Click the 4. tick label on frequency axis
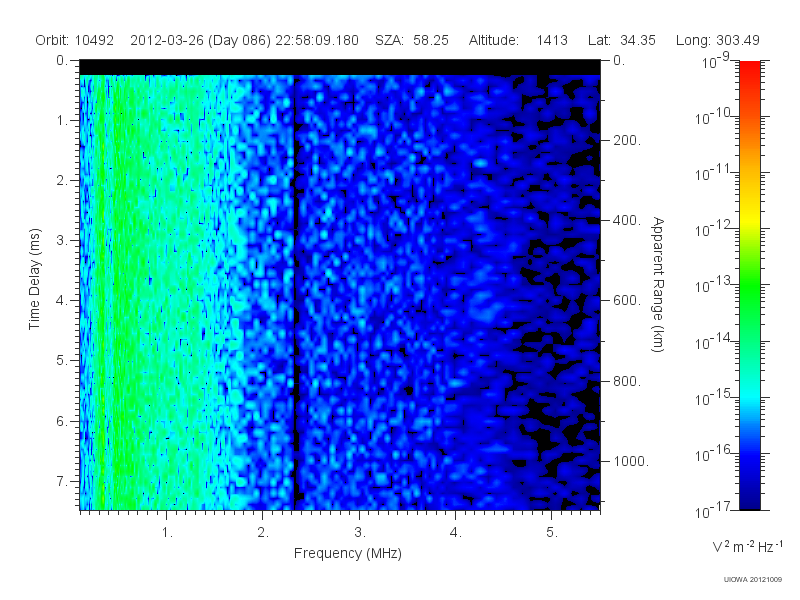The image size is (800, 600). pos(456,532)
